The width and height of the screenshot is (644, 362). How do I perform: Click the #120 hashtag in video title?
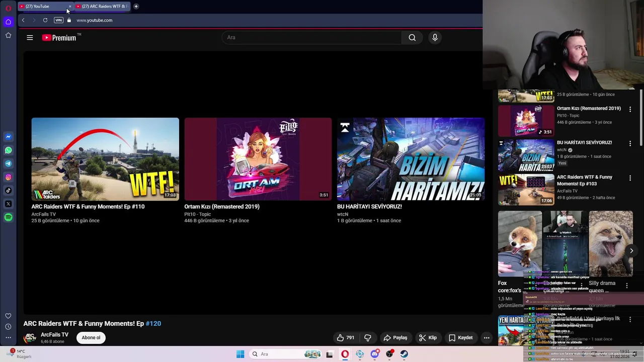tap(153, 324)
